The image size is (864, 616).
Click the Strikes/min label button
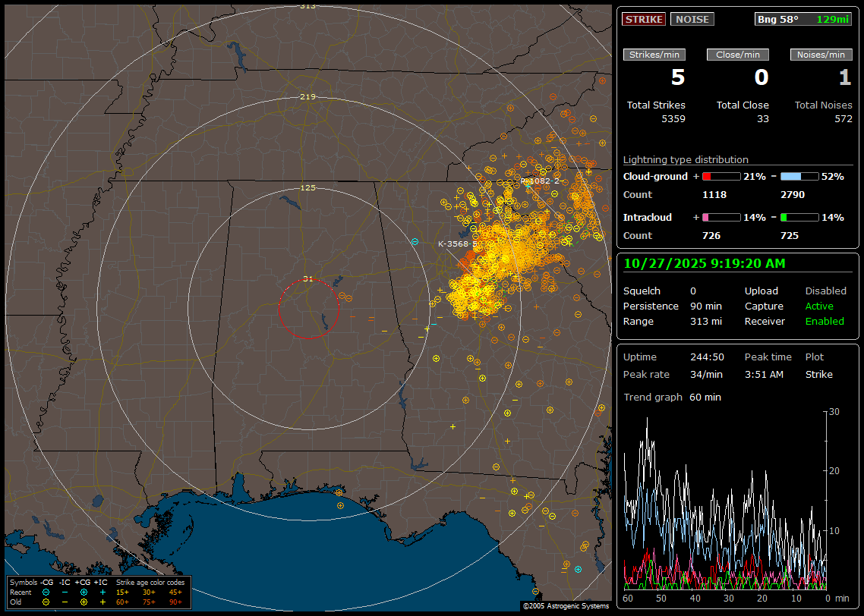coord(654,55)
